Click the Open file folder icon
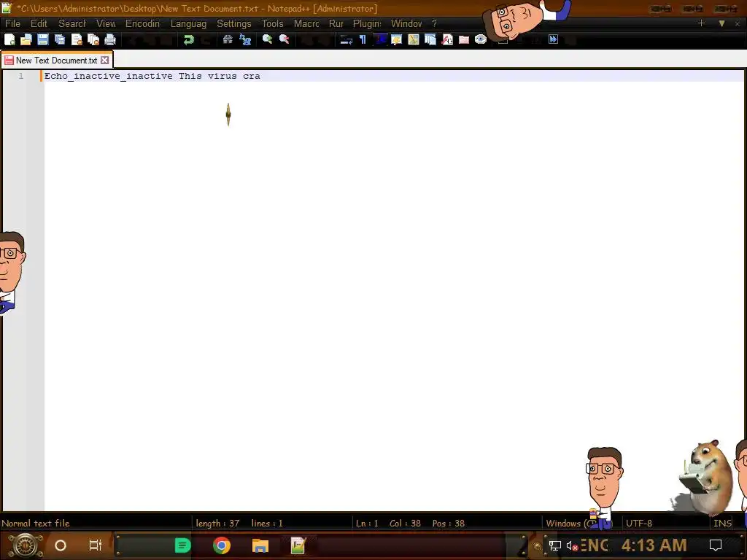The height and width of the screenshot is (560, 747). [x=26, y=40]
